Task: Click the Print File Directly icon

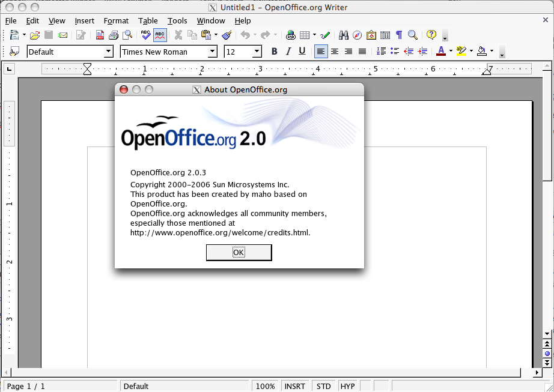Action: pyautogui.click(x=114, y=35)
